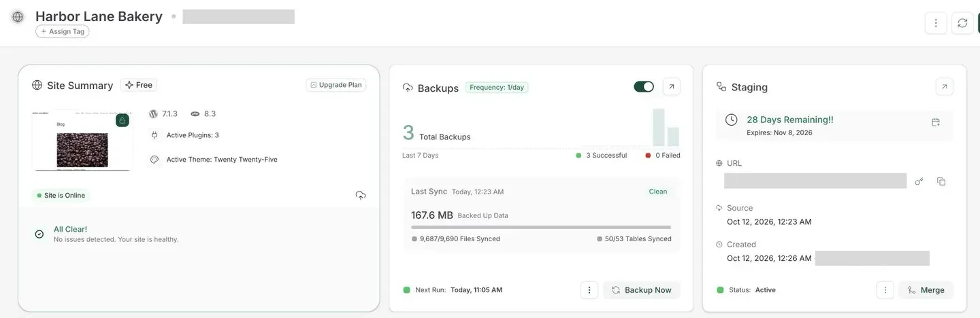Click the cloud upload icon in Site Summary
The image size is (980, 318).
point(361,195)
